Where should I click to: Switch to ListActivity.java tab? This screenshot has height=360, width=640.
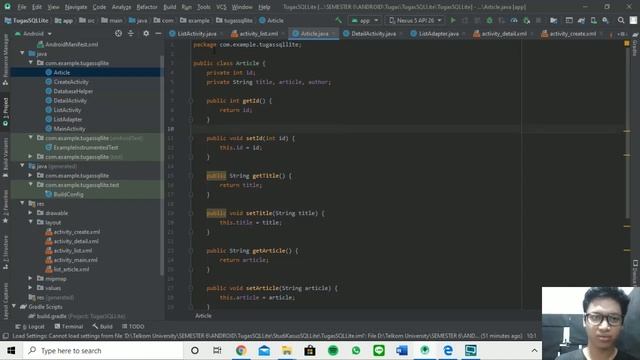(196, 34)
